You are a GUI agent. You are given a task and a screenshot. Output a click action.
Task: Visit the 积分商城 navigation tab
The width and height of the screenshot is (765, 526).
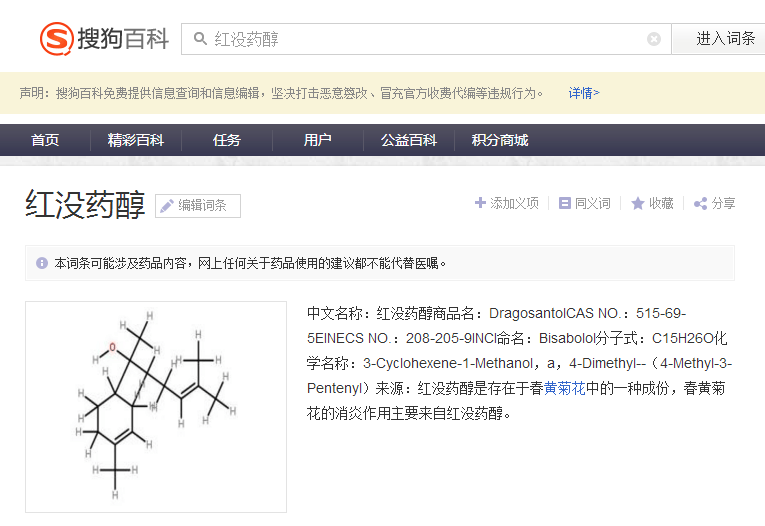500,140
